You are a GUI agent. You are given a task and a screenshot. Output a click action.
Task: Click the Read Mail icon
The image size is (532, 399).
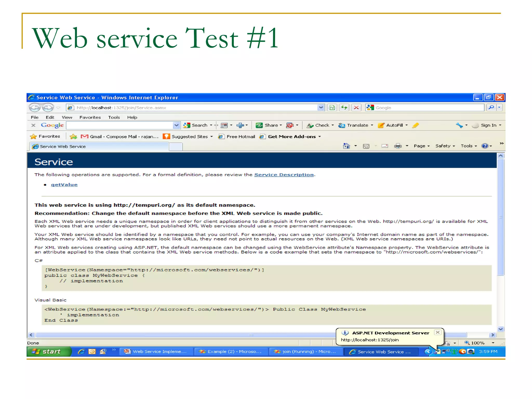385,146
